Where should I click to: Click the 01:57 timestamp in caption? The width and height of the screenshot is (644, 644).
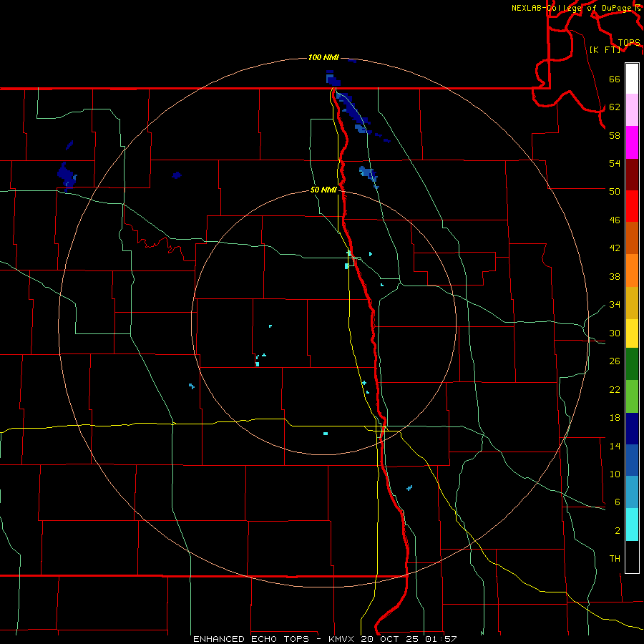[x=441, y=639]
